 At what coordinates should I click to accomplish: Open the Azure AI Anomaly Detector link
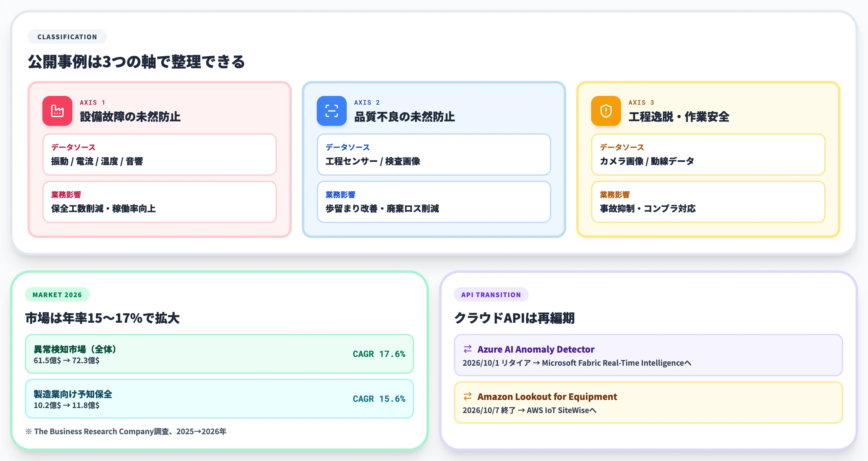(x=536, y=349)
